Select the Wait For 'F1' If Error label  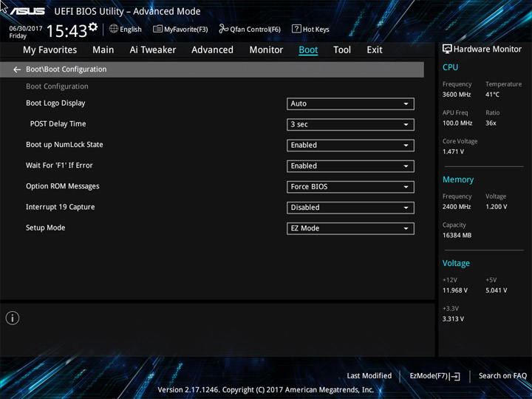pos(59,166)
